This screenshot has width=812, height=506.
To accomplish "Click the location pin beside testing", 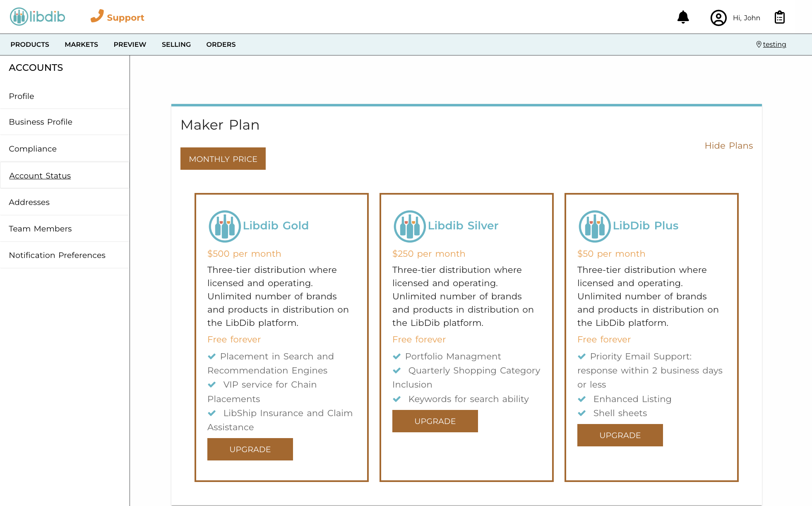I will point(759,44).
